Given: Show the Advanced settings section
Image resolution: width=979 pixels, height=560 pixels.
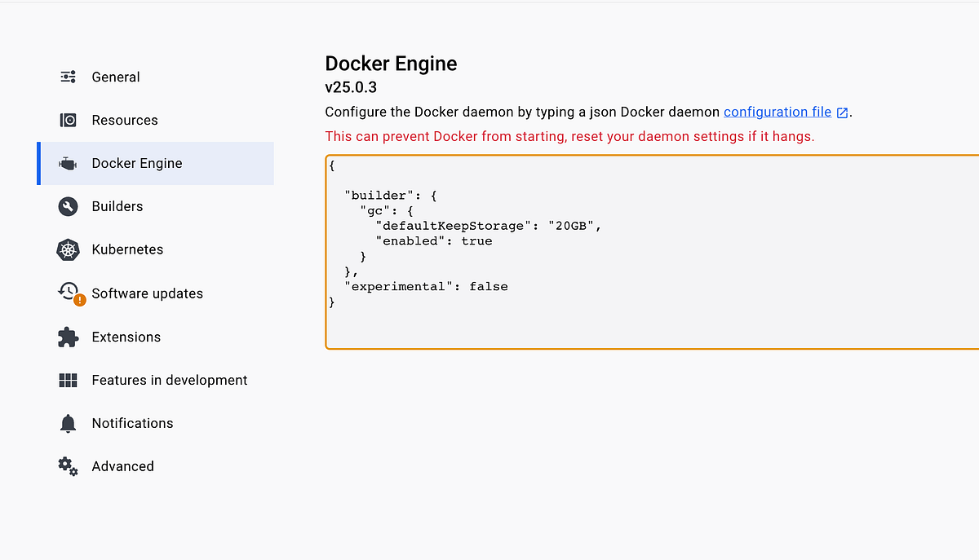Looking at the screenshot, I should click(123, 466).
